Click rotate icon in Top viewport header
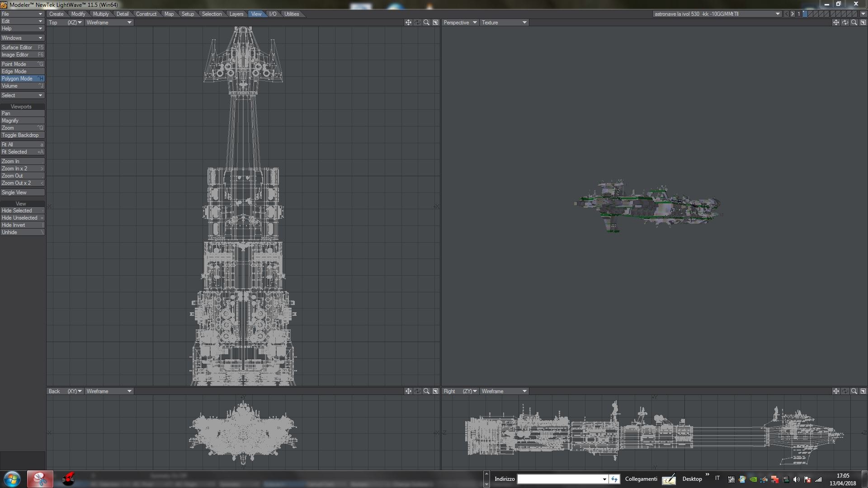 (417, 23)
